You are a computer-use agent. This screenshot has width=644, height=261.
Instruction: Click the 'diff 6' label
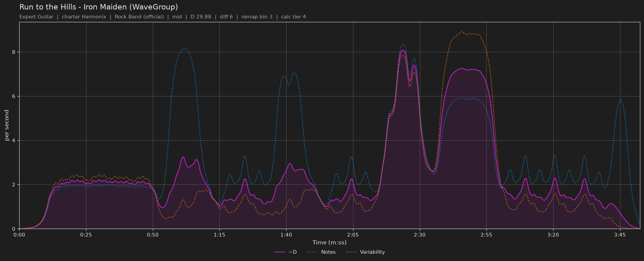[226, 17]
